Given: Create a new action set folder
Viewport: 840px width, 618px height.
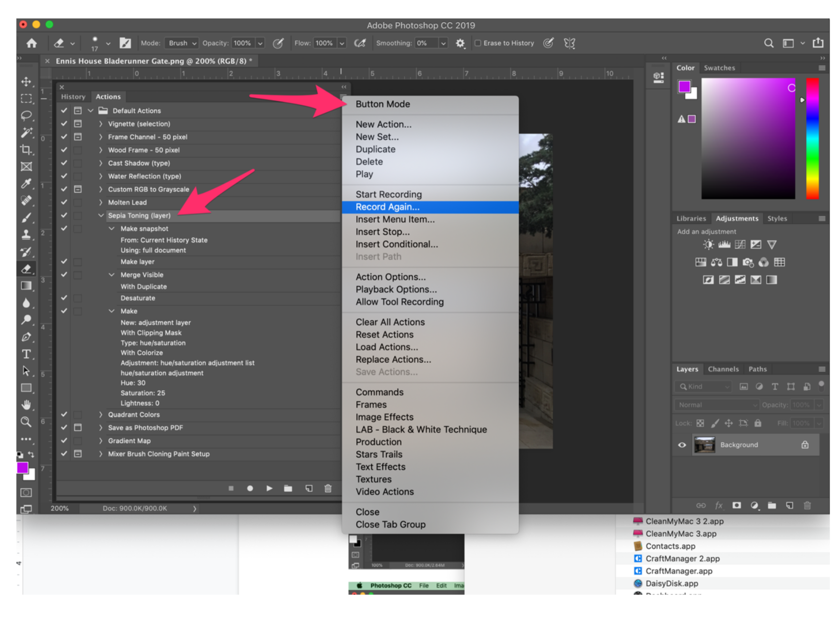Looking at the screenshot, I should point(288,488).
